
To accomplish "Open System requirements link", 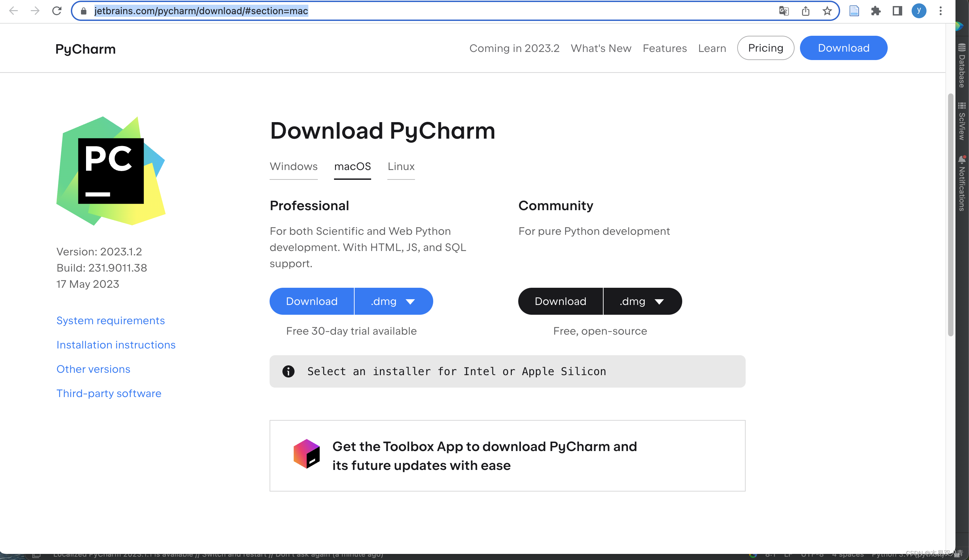I will coord(110,320).
